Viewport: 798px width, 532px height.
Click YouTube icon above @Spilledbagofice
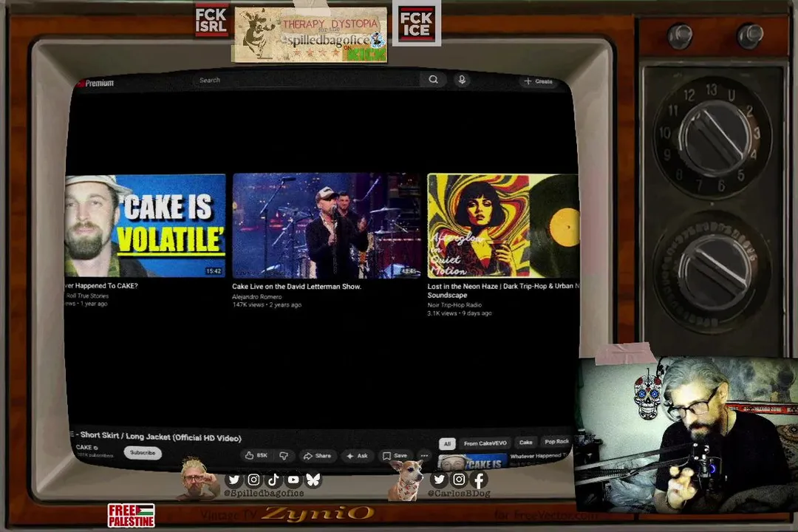[293, 480]
